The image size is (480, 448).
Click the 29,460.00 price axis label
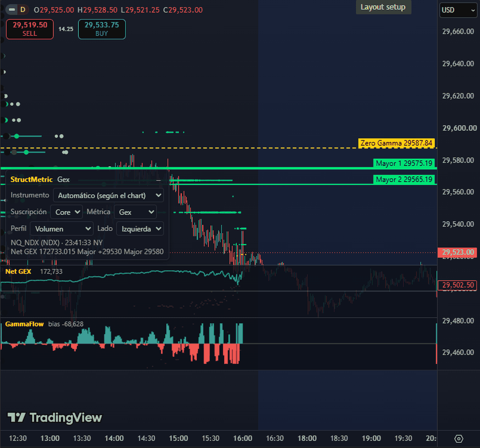tap(458, 352)
